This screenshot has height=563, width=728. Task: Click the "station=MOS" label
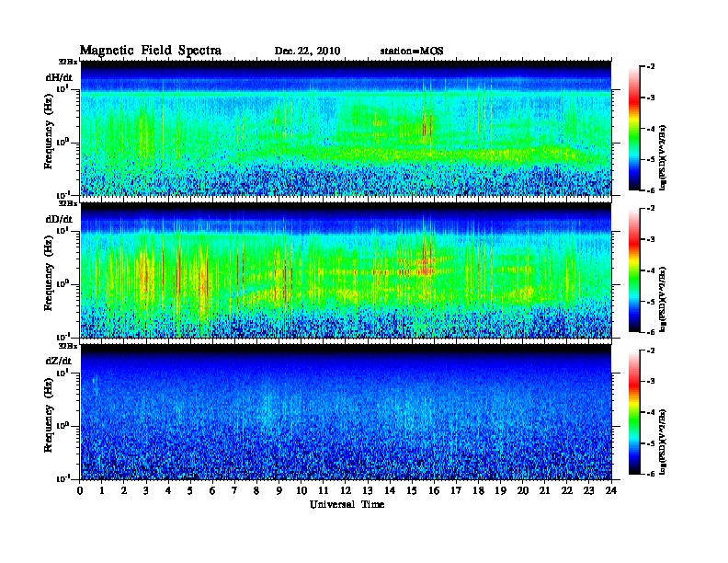tap(412, 52)
